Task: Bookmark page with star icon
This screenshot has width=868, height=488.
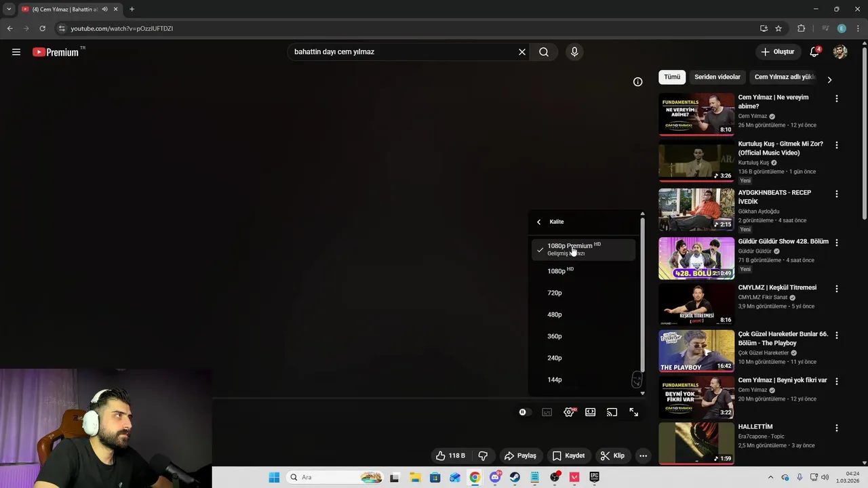Action: pyautogui.click(x=778, y=28)
